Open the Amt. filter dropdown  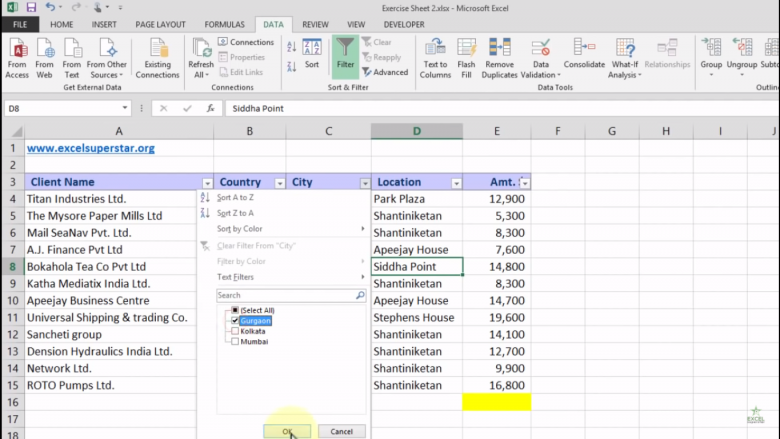[525, 183]
